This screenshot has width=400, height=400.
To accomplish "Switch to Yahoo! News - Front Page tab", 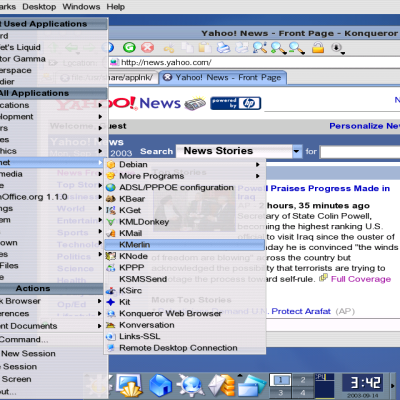I will [x=223, y=78].
